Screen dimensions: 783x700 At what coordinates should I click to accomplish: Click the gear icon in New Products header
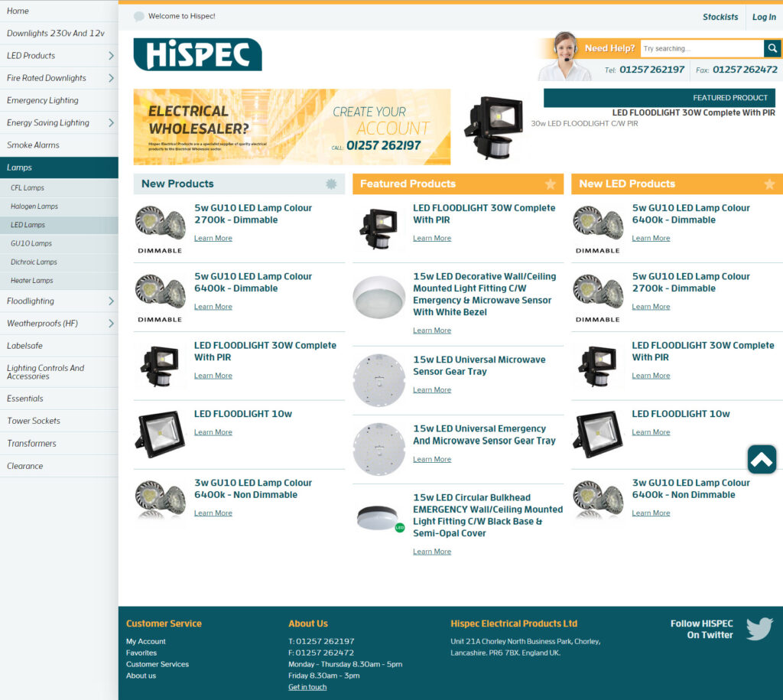coord(331,184)
